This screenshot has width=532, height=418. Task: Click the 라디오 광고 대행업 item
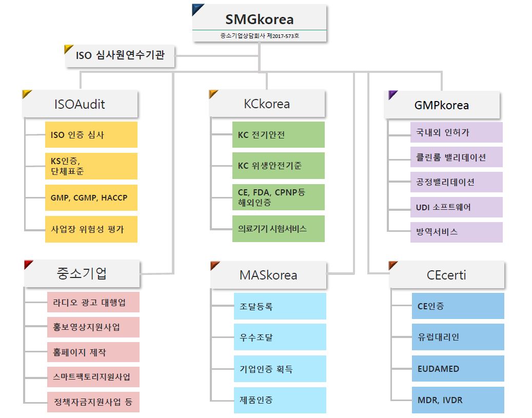(92, 302)
